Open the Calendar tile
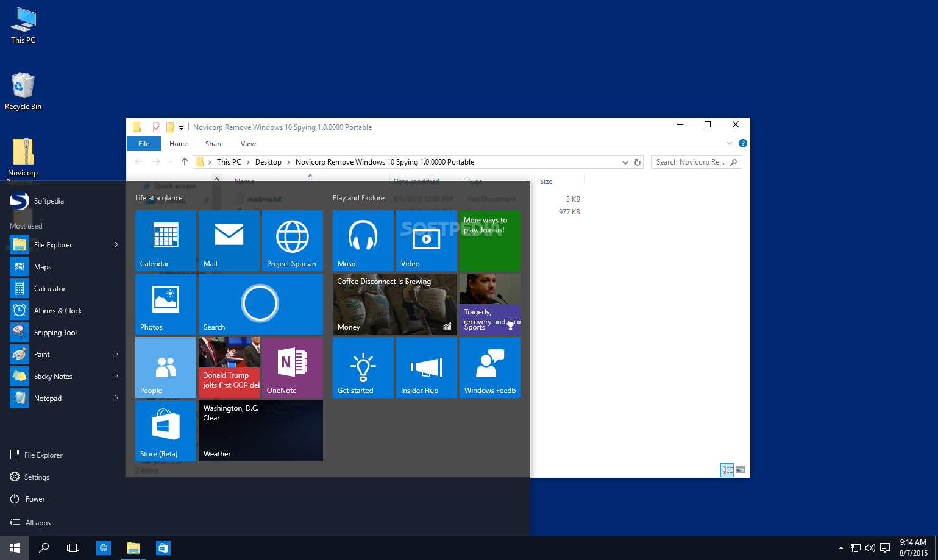Screen dimensions: 938x560 click(166, 241)
